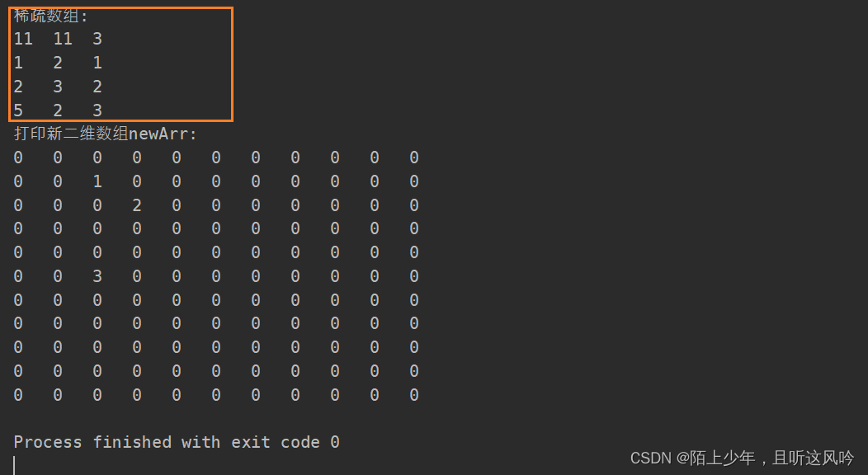Click the word code in the final line
The width and height of the screenshot is (868, 475).
(300, 442)
